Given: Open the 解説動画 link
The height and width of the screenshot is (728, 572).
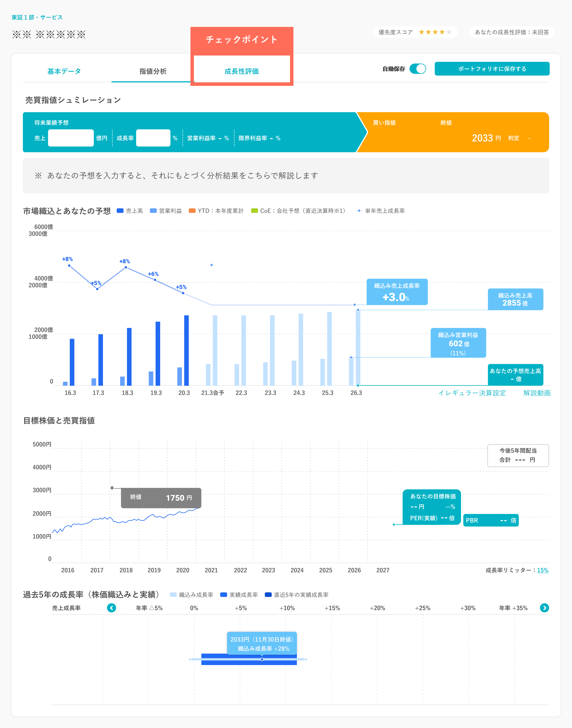Looking at the screenshot, I should 537,393.
